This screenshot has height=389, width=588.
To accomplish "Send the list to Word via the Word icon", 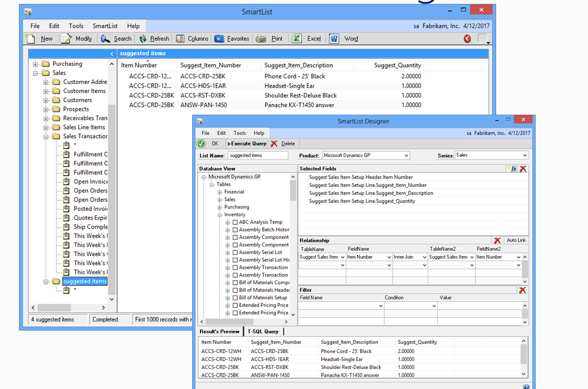I will coord(346,38).
